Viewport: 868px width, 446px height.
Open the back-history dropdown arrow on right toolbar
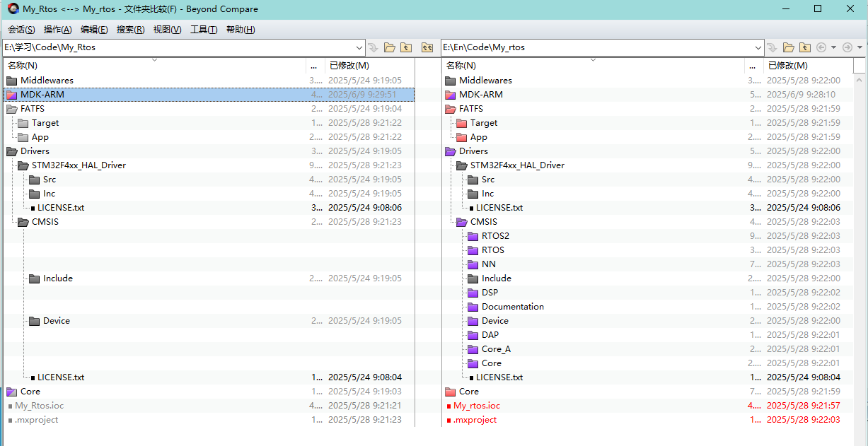point(835,47)
